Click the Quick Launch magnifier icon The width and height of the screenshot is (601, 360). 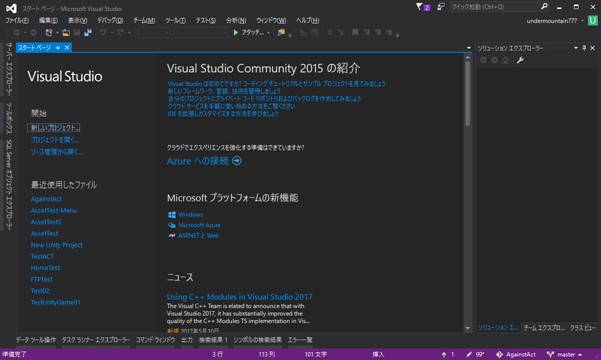[x=544, y=7]
